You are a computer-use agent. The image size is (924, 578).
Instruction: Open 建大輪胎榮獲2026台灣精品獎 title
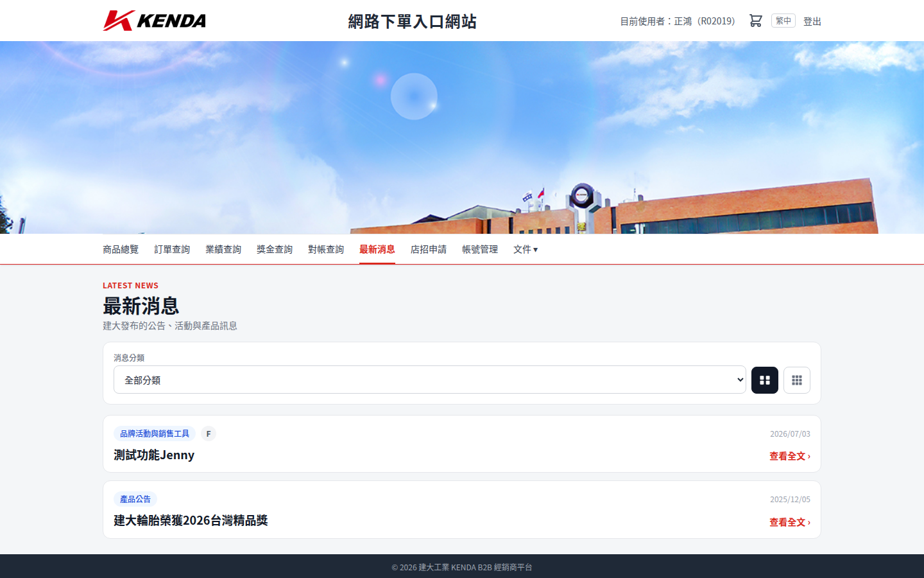[191, 520]
